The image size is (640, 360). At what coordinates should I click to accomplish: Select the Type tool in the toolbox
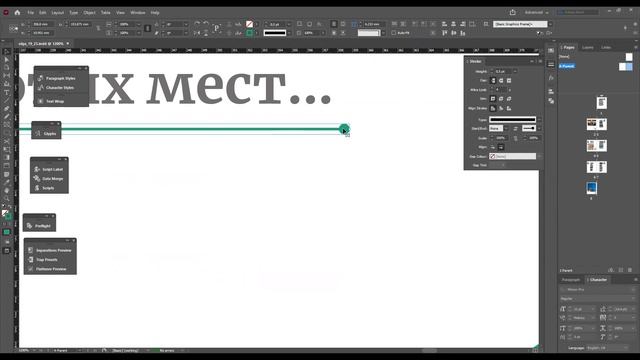(x=7, y=93)
